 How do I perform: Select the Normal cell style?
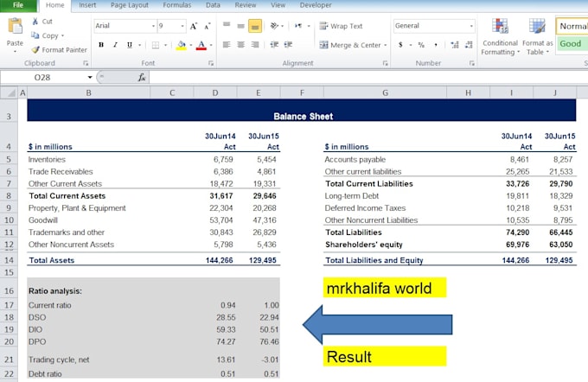tap(572, 26)
